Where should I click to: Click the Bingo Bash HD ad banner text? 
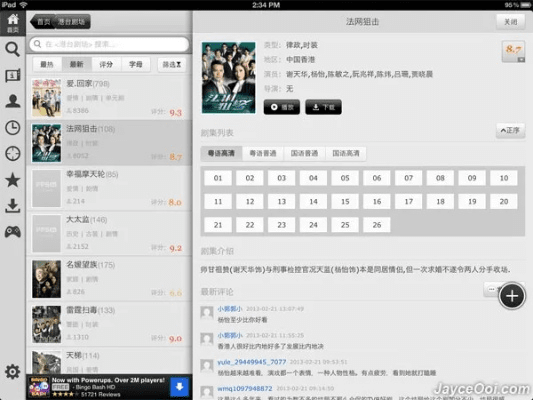pos(108,387)
